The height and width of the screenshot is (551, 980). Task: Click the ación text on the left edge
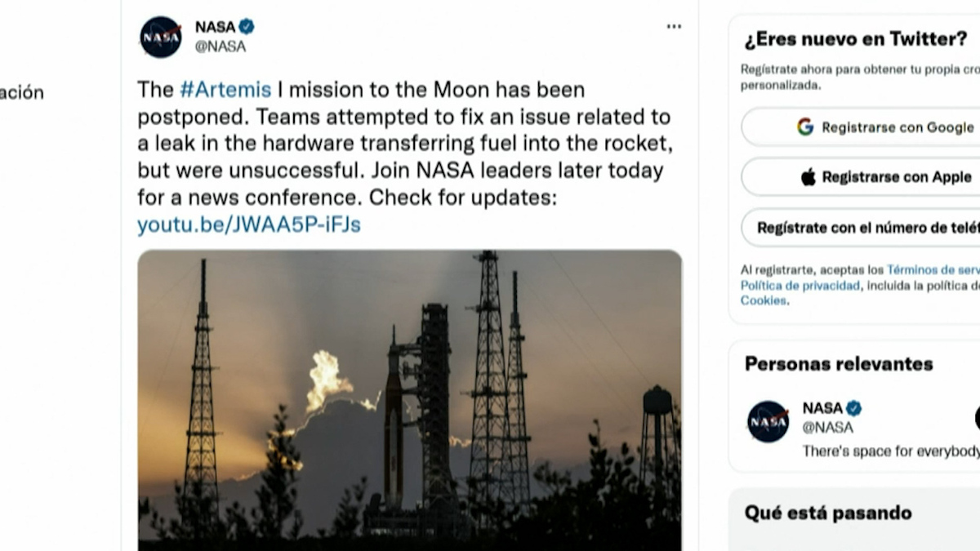[x=22, y=92]
